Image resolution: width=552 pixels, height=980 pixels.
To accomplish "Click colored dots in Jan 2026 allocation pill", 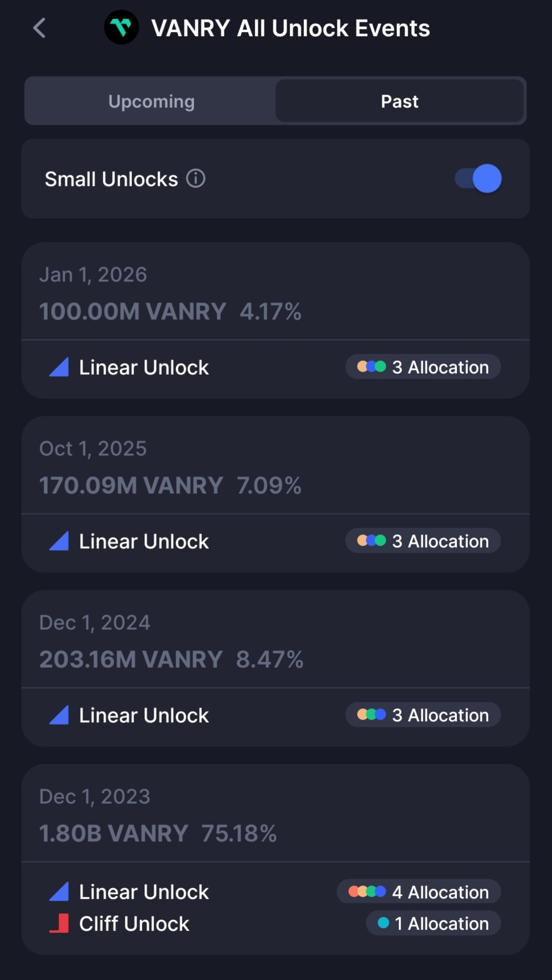I will (x=371, y=367).
